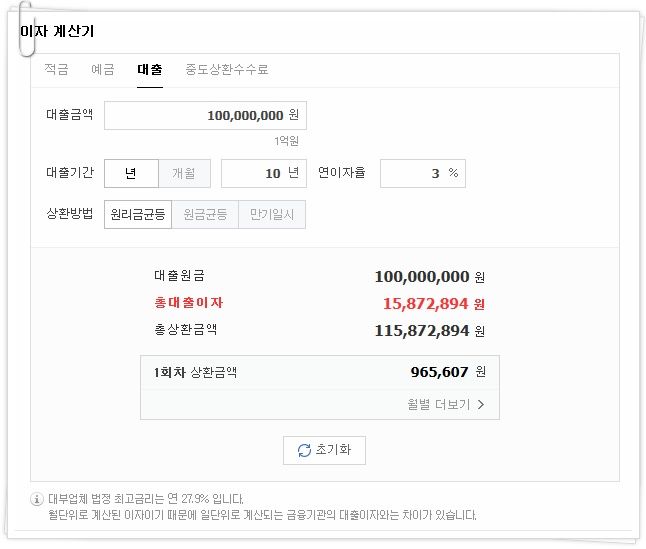Choose 원리금균등 repayment method
Viewport: 646px width, 549px height.
(x=138, y=214)
